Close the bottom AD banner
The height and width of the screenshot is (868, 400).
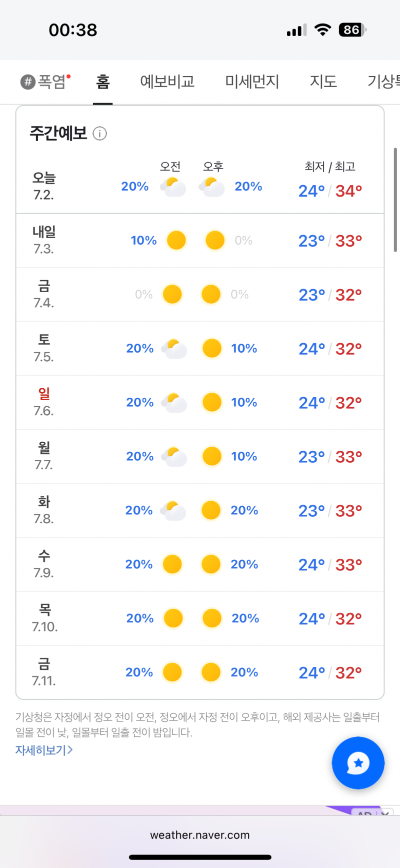coord(385,813)
